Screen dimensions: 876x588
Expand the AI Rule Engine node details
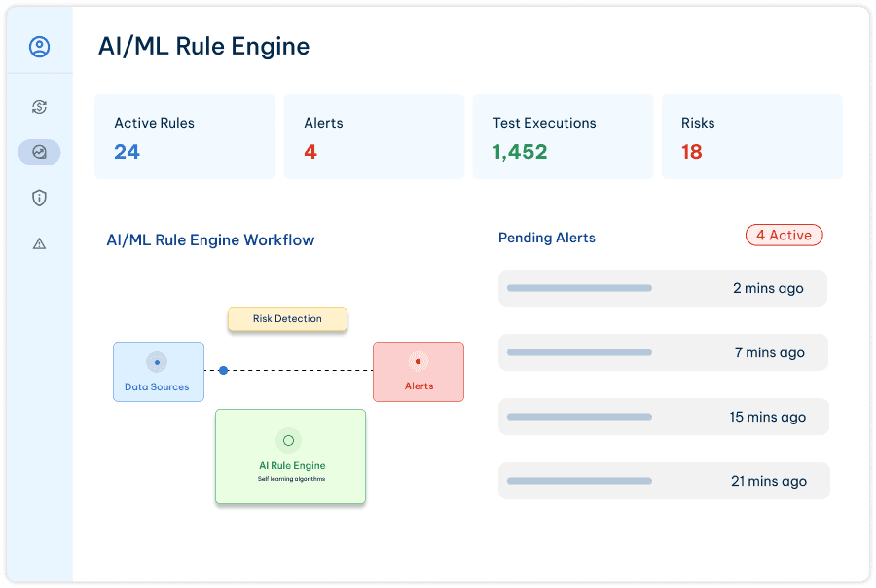[290, 457]
